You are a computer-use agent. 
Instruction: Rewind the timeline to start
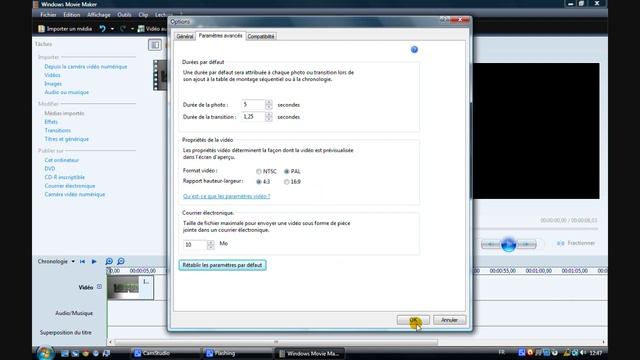pos(82,261)
